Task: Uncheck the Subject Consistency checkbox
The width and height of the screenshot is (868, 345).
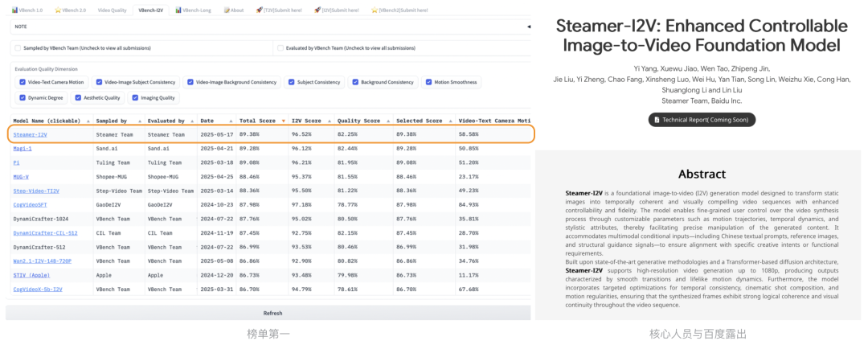Action: [292, 82]
